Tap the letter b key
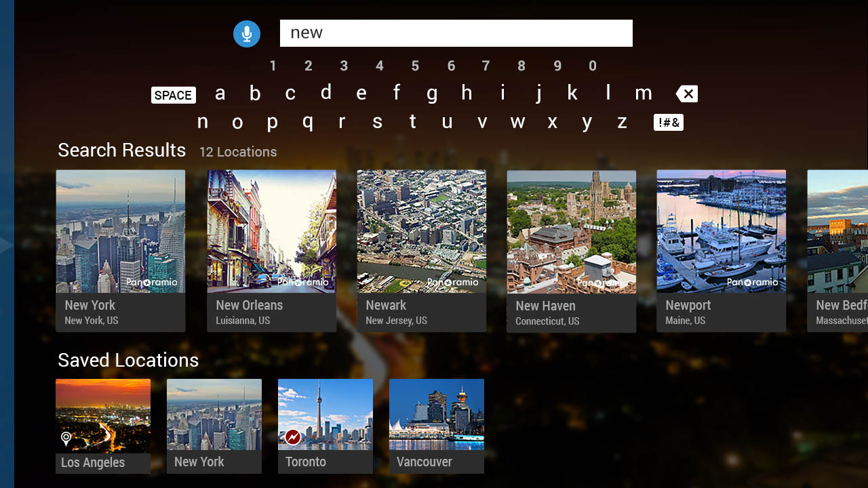 (255, 94)
